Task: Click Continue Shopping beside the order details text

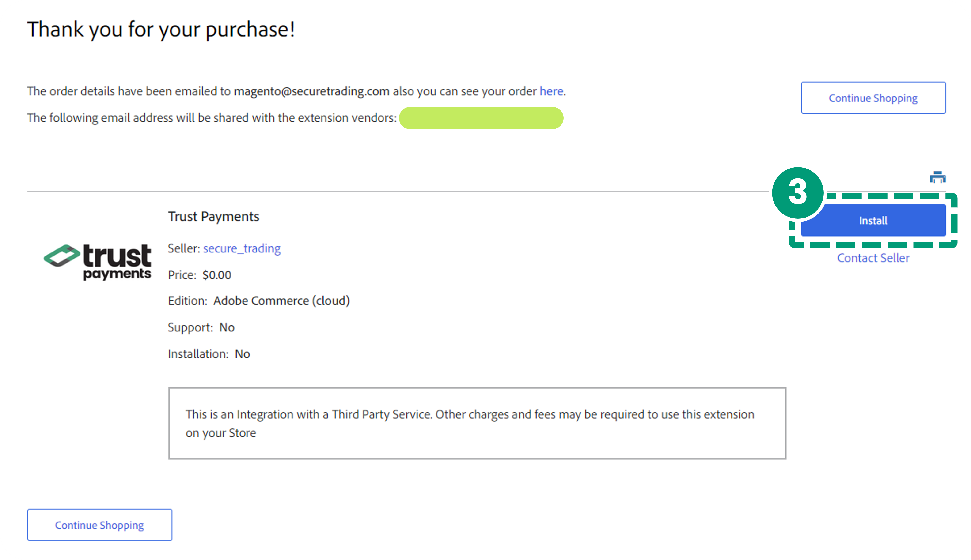Action: [x=873, y=98]
